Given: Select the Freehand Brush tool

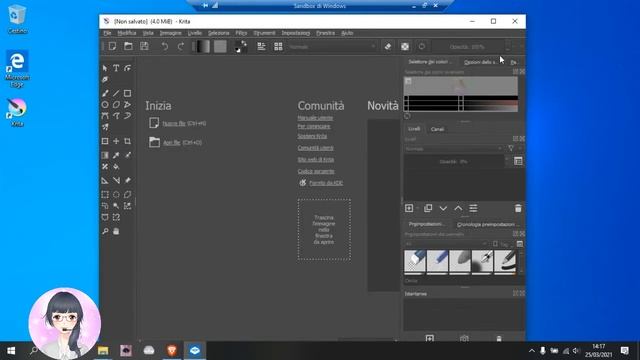Looking at the screenshot, I should 105,93.
